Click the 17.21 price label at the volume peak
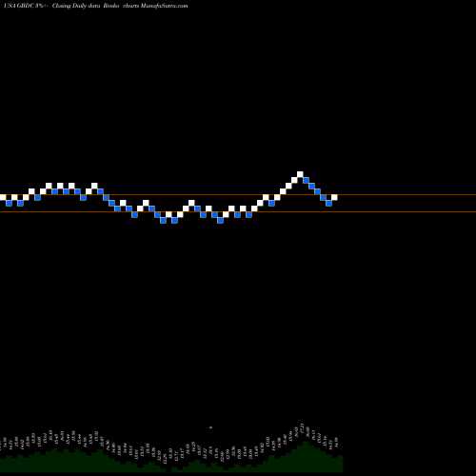 click(302, 427)
